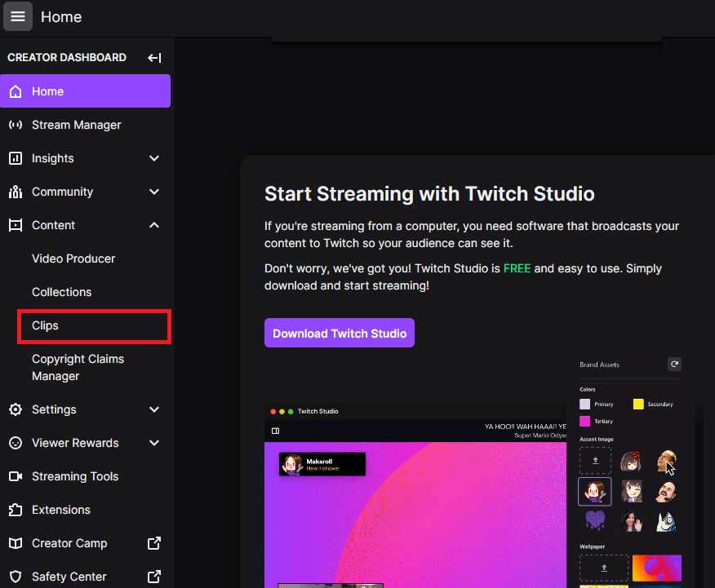Expand the Community submenu chevron
This screenshot has height=588, width=715.
tap(154, 192)
